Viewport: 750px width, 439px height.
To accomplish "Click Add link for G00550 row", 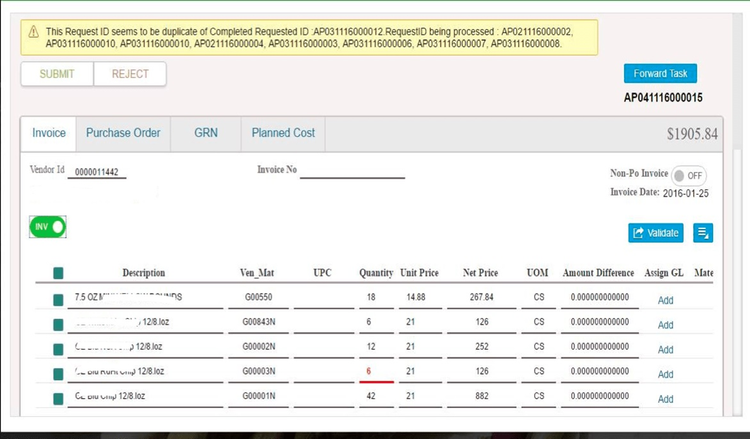I will pos(665,300).
